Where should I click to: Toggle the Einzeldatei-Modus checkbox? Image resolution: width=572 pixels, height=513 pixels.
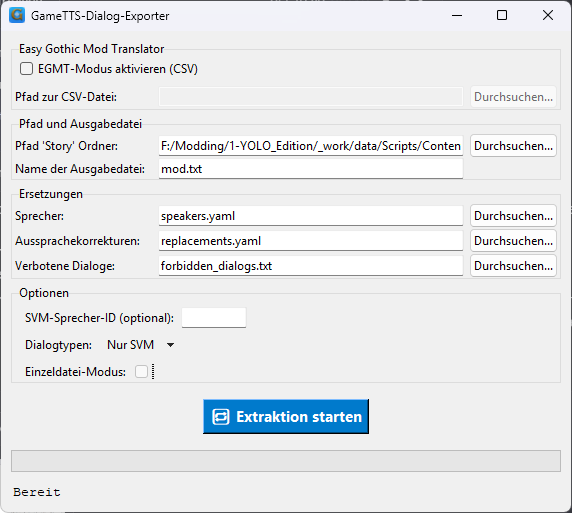click(x=141, y=372)
